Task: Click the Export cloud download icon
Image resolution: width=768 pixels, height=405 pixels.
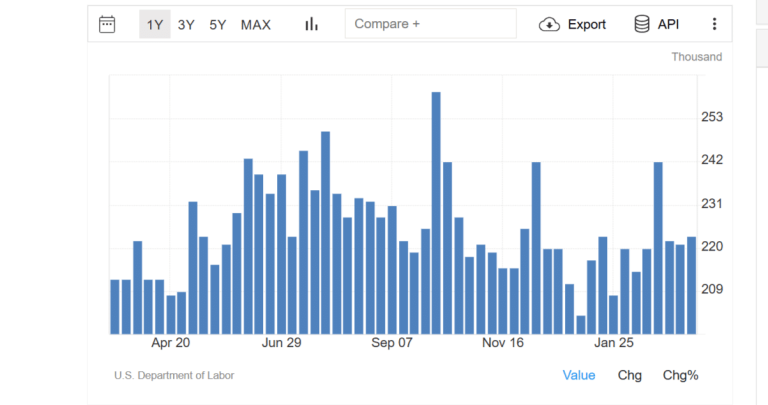Action: (549, 24)
